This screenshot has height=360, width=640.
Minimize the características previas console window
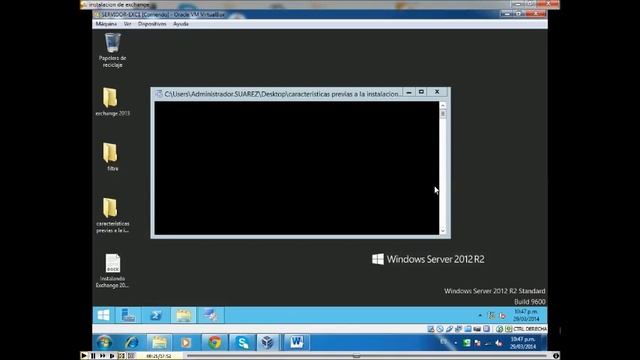[409, 92]
